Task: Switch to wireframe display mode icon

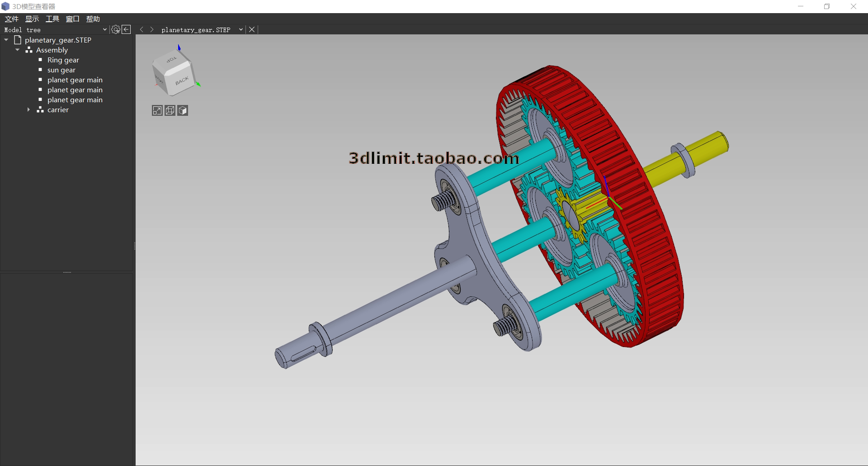Action: pos(170,110)
